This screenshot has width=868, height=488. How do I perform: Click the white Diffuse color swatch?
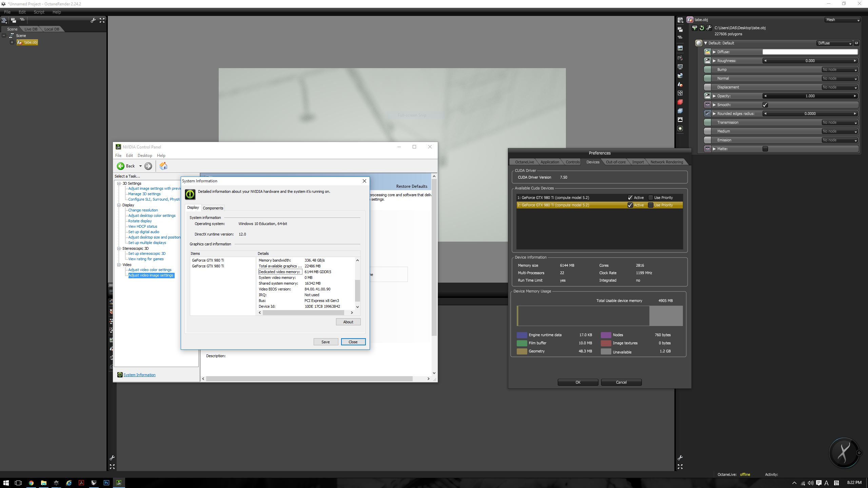point(810,52)
